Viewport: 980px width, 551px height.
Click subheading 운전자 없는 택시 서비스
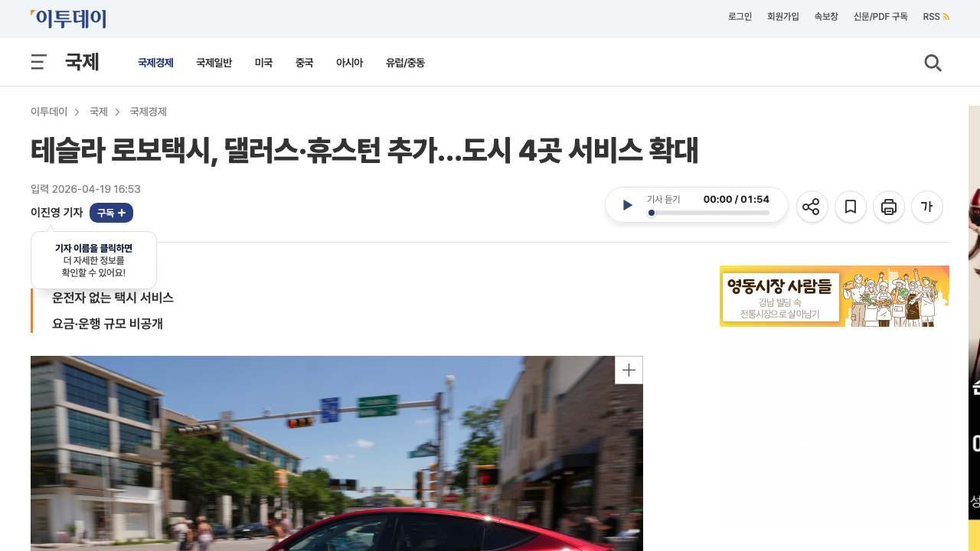[113, 298]
